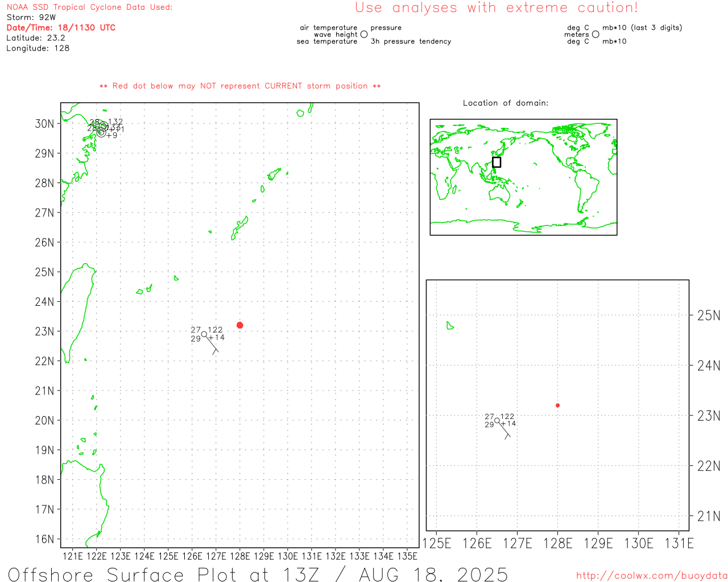Click the 'sea temperature' legend label
The image size is (728, 582).
(327, 41)
